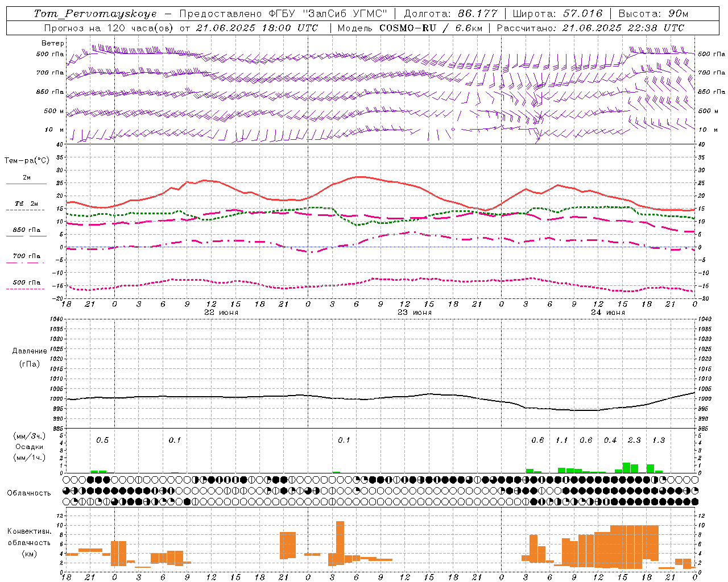The width and height of the screenshot is (728, 582).
Task: Click the Давление pressure panel label
Action: click(x=30, y=351)
